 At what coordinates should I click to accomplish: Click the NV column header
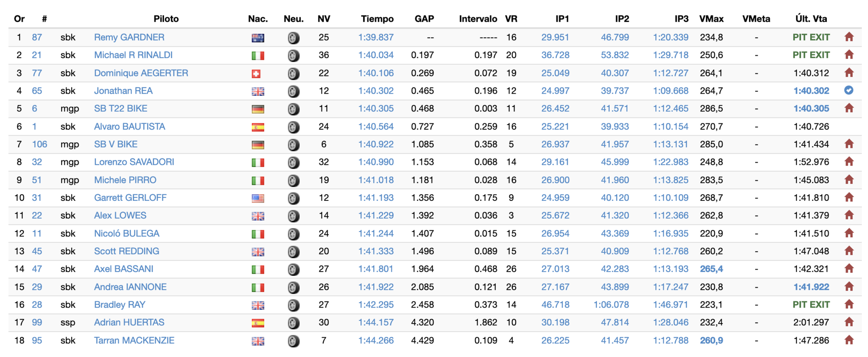point(324,19)
